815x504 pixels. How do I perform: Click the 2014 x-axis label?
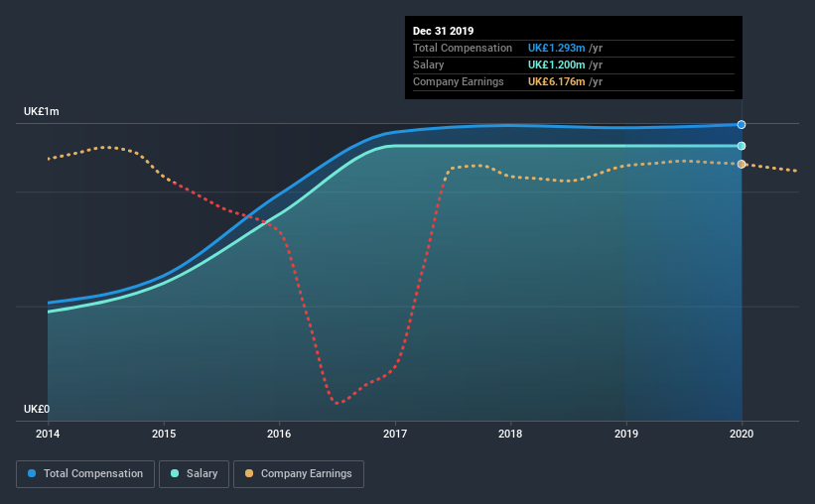[x=48, y=434]
